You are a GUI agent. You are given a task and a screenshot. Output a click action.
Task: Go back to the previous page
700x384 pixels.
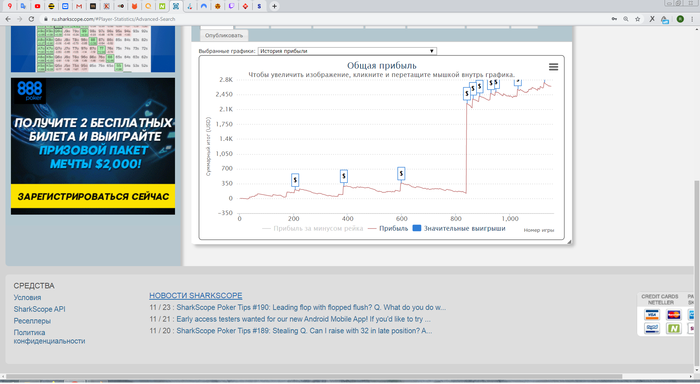tap(8, 19)
